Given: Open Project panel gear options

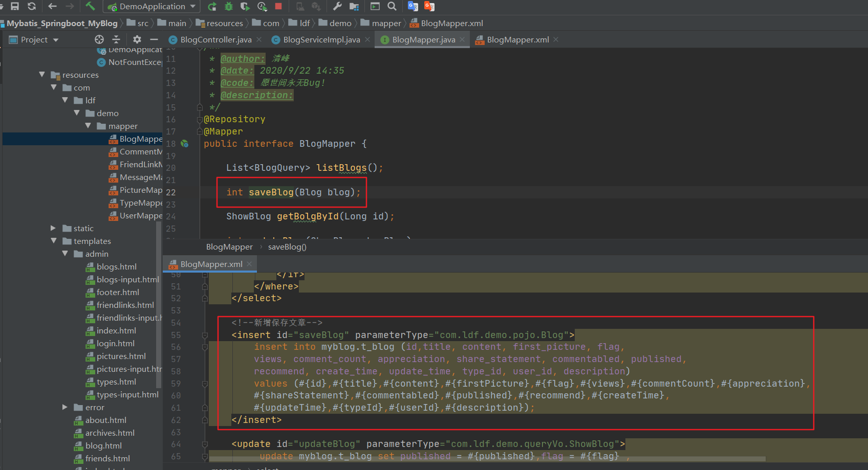Looking at the screenshot, I should tap(137, 39).
